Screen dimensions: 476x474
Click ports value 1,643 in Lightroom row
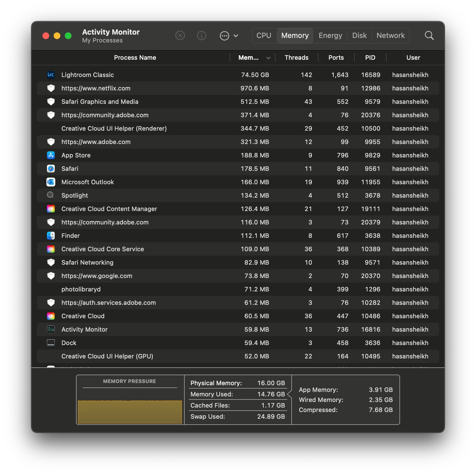(x=340, y=75)
